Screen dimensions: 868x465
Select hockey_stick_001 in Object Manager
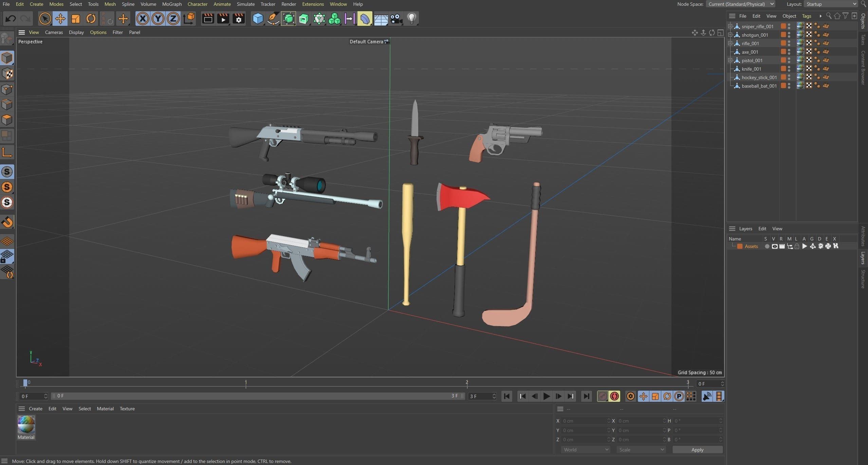coord(759,77)
